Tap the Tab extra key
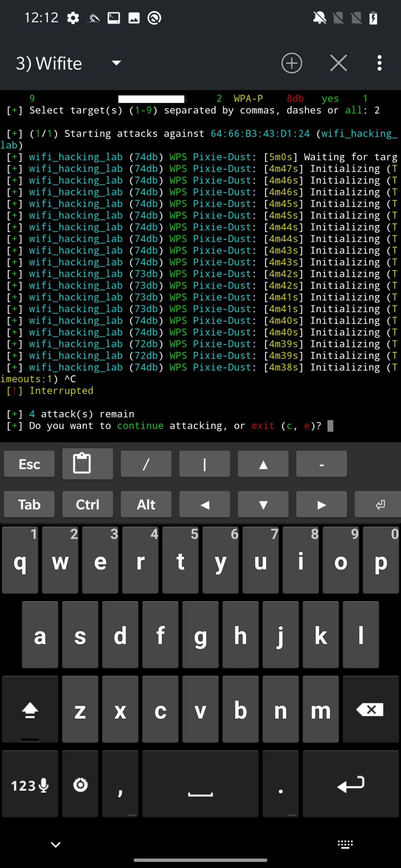 29,504
